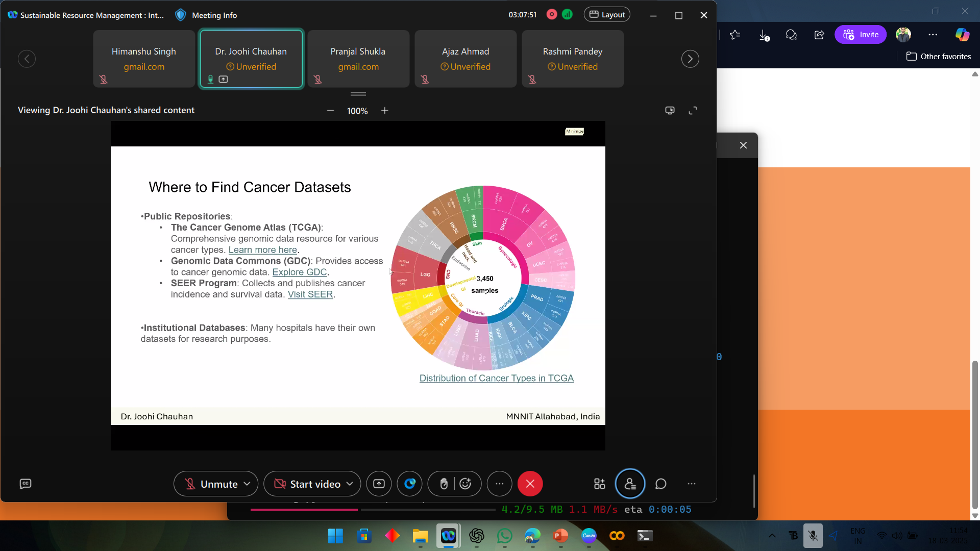Select Himanshu Singh participant thumbnail
980x551 pixels.
[144, 59]
